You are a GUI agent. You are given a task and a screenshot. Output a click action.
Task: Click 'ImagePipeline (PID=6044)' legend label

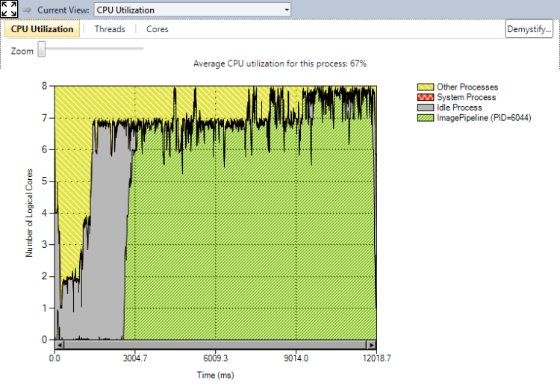pos(484,118)
